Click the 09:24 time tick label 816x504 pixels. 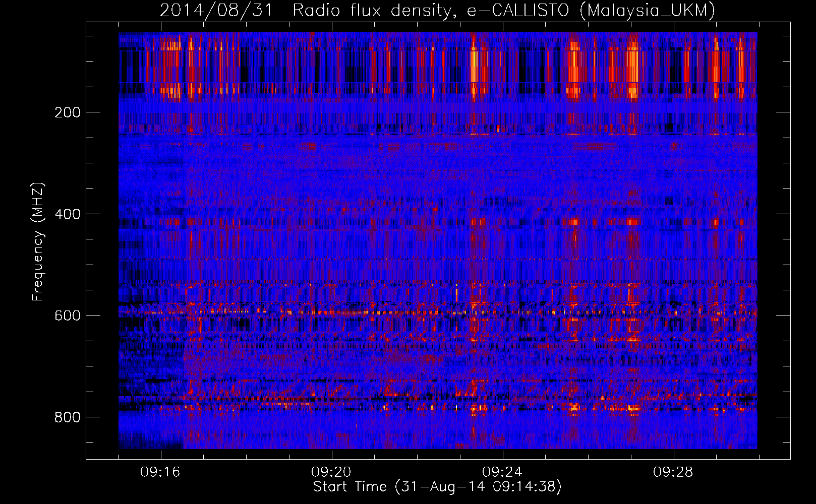[x=502, y=472]
